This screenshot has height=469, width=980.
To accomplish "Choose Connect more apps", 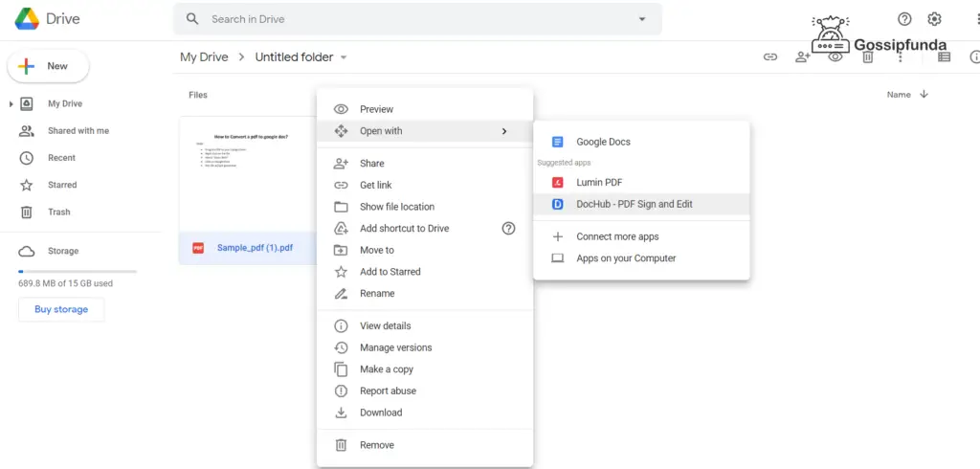I will [x=641, y=237].
